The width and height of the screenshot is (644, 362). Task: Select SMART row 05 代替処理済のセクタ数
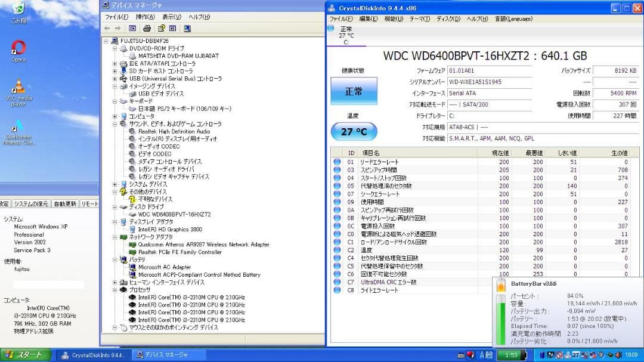(485, 186)
